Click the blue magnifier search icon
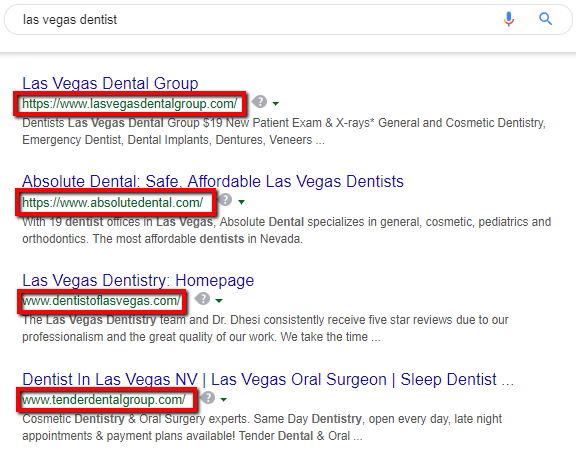 coord(546,19)
